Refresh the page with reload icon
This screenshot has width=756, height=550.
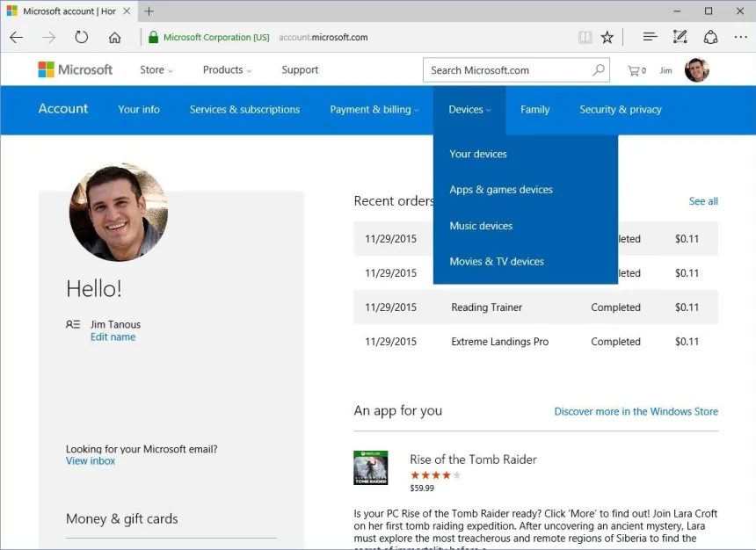click(x=82, y=37)
